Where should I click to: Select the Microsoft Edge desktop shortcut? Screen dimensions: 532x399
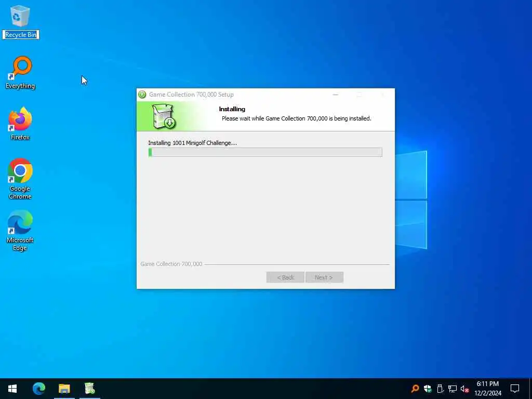click(x=20, y=231)
